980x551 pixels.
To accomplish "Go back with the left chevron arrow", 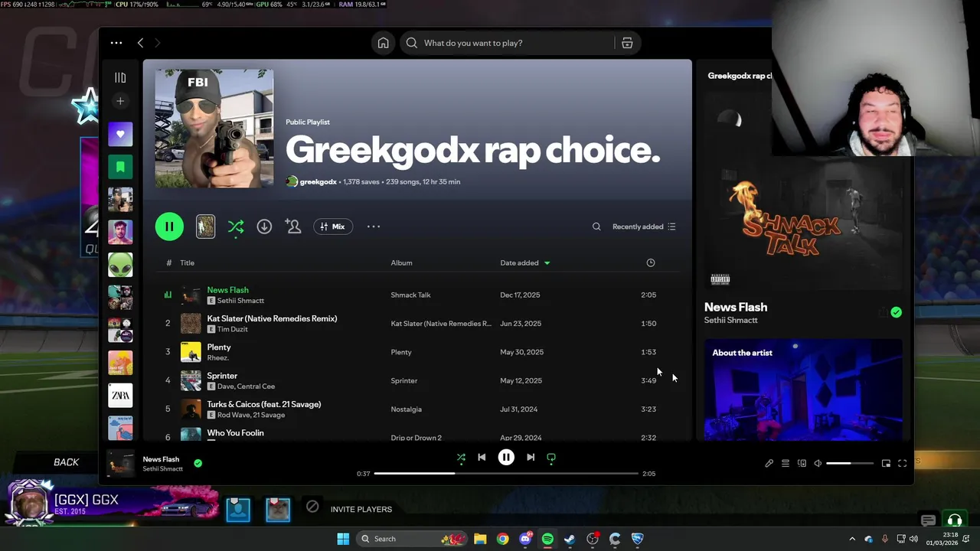I will 140,43.
